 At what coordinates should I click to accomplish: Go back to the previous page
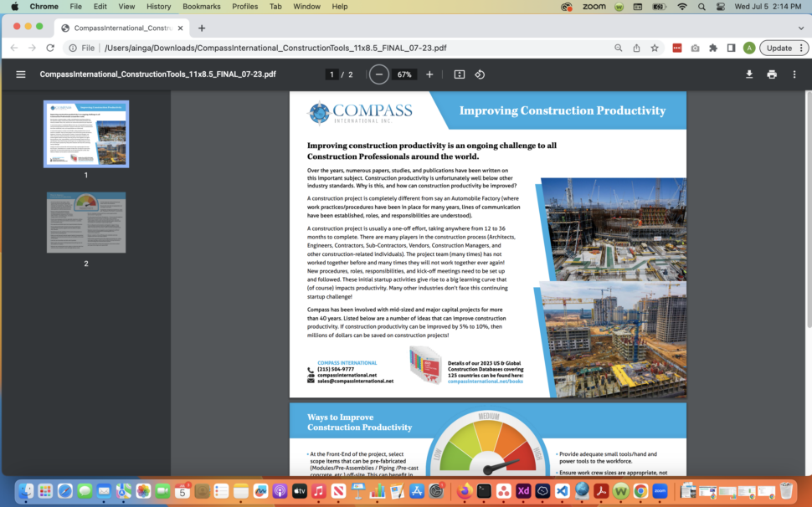click(14, 49)
